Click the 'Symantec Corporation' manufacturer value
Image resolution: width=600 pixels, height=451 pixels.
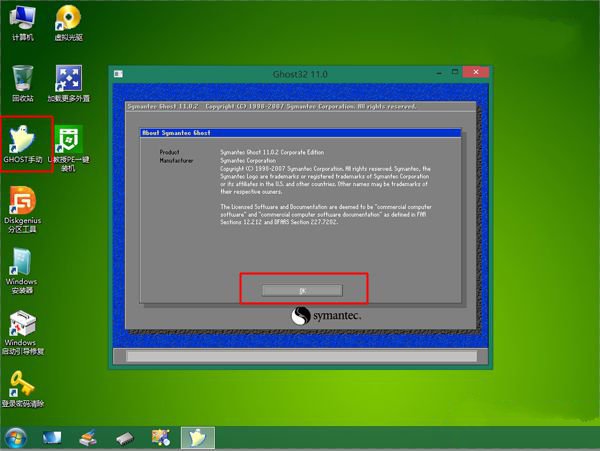point(248,161)
